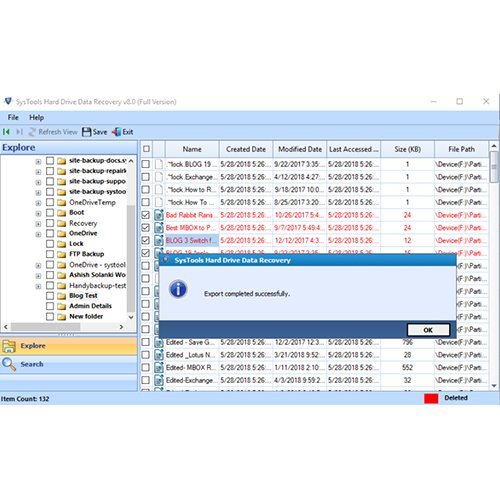
Task: Click the tree vertical scrollbar thumb
Action: pyautogui.click(x=131, y=259)
